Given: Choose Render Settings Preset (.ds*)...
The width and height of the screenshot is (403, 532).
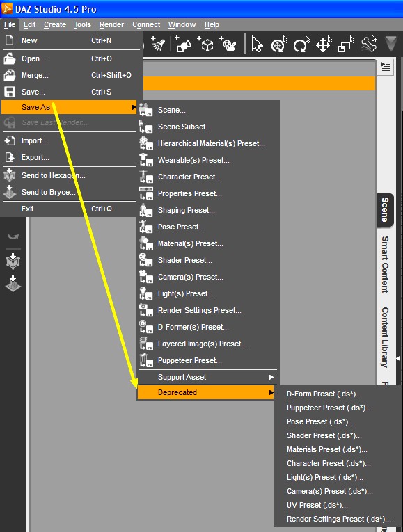Looking at the screenshot, I should (338, 519).
